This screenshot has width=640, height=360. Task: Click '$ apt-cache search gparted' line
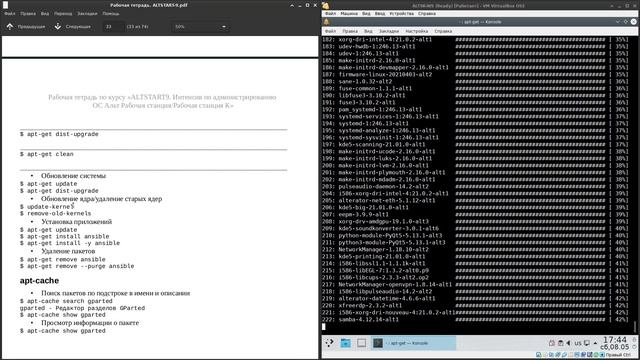tap(66, 301)
